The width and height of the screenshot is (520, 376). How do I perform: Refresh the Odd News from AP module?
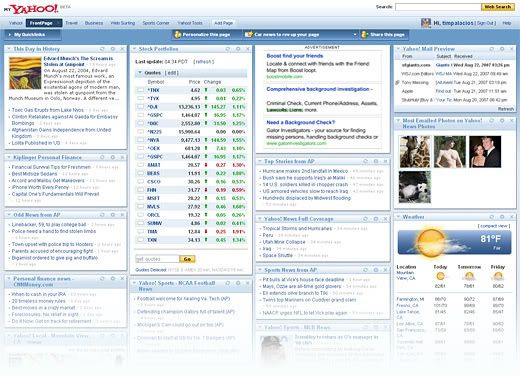(x=102, y=215)
